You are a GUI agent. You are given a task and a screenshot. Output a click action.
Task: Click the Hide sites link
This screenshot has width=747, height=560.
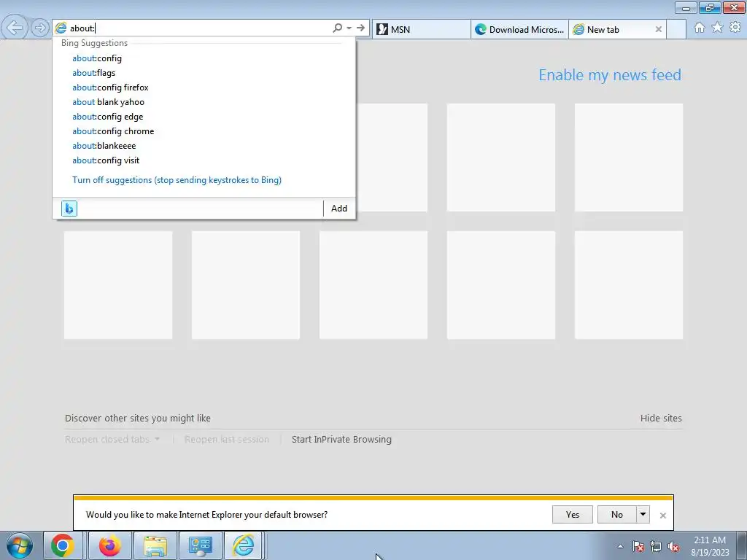coord(661,418)
